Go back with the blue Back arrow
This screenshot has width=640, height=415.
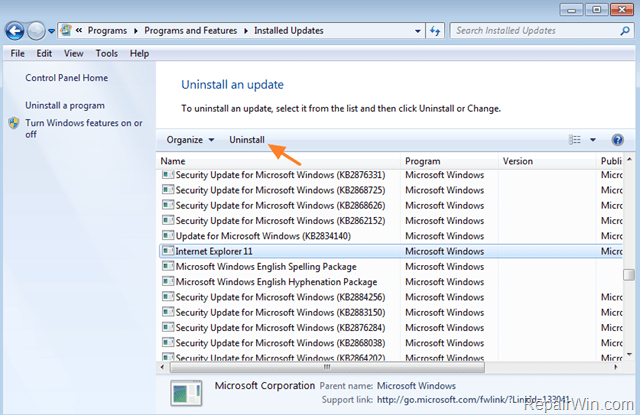click(x=15, y=31)
